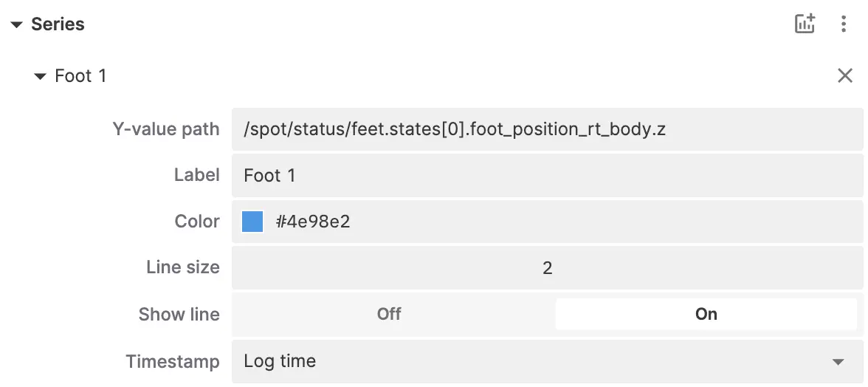Click the Line size value field
The width and height of the screenshot is (868, 387).
[x=546, y=267]
